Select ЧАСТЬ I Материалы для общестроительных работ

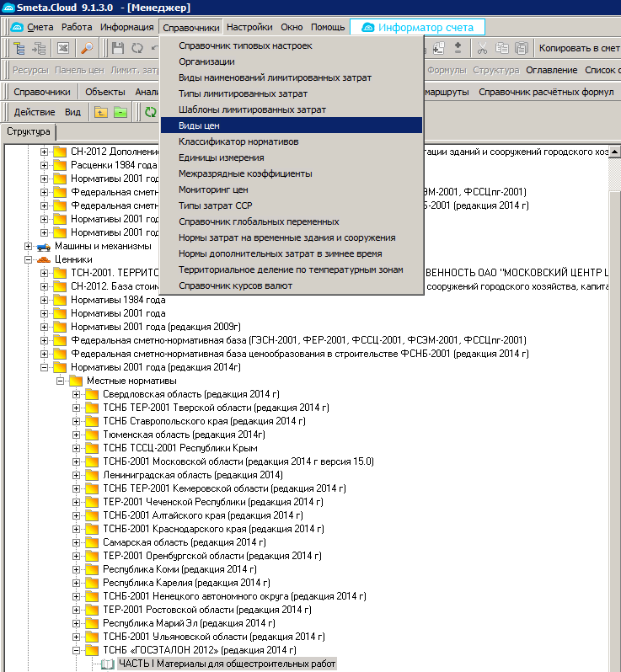(x=227, y=664)
